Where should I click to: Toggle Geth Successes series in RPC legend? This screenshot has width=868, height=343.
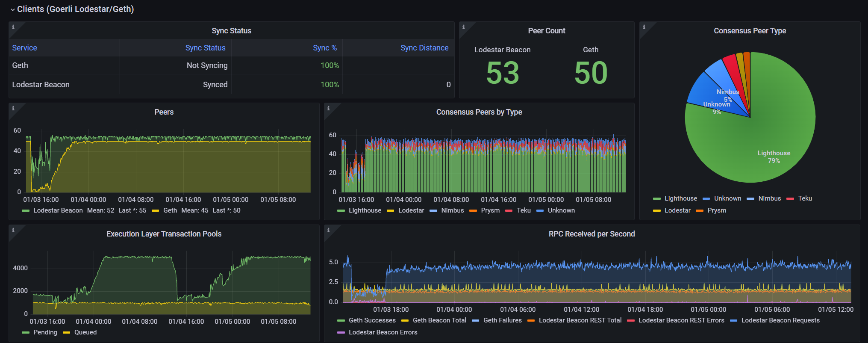[x=372, y=320]
